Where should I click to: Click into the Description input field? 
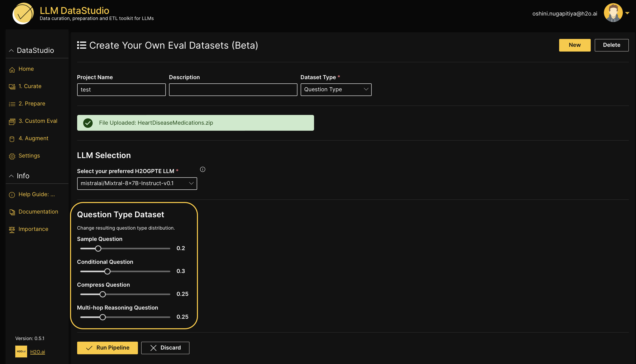coord(233,90)
